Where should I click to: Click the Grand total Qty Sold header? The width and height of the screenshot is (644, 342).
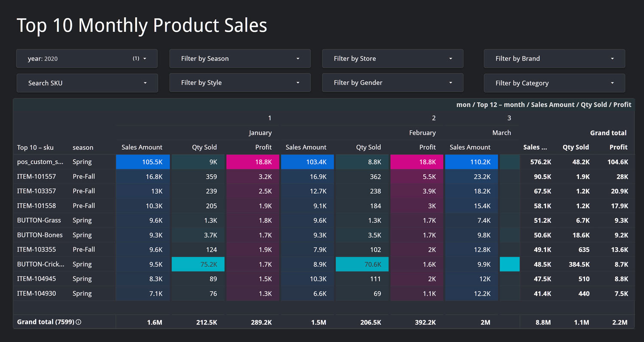pos(576,147)
